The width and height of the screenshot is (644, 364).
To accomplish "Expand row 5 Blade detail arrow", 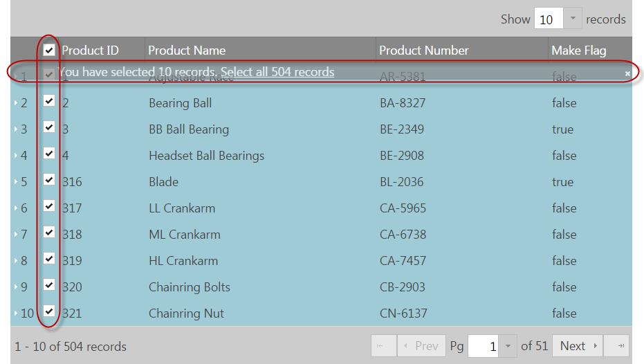I will pyautogui.click(x=16, y=182).
